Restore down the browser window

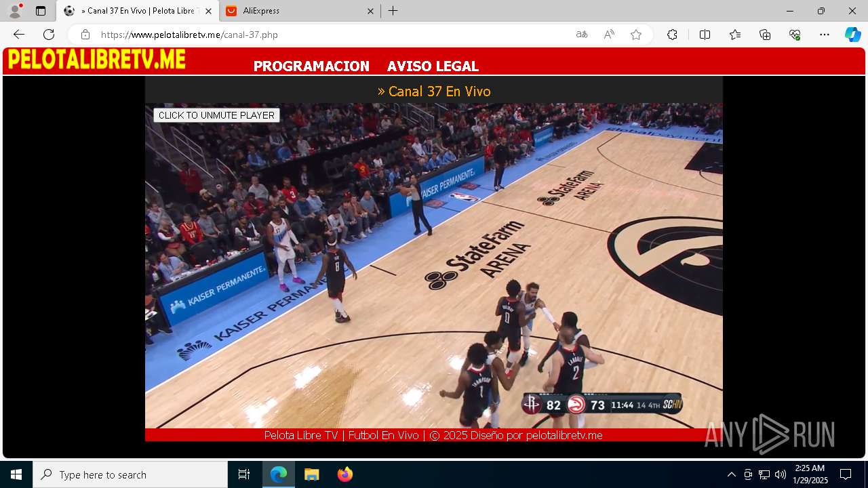[821, 11]
